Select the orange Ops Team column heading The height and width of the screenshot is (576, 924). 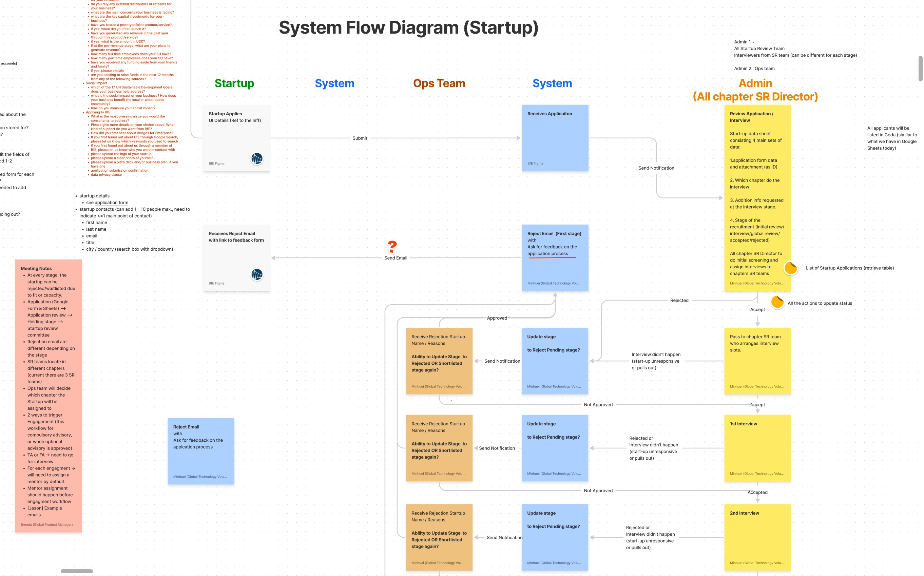tap(439, 83)
